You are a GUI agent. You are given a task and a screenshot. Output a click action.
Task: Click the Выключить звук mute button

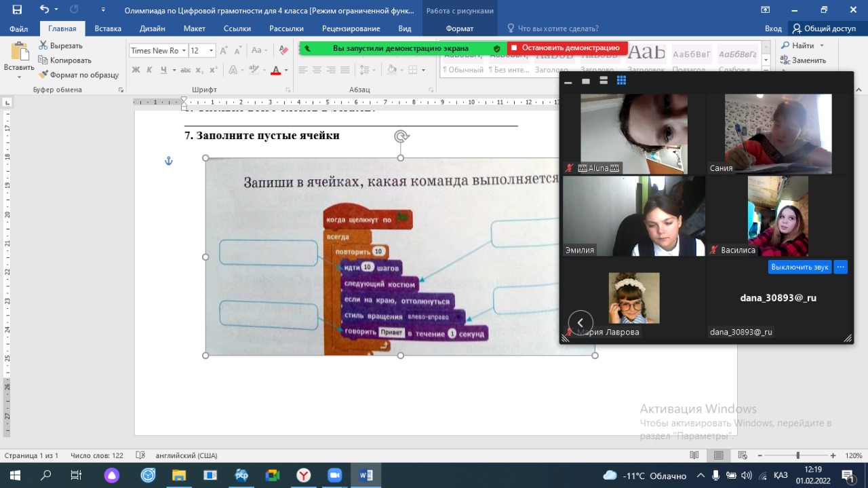(800, 267)
